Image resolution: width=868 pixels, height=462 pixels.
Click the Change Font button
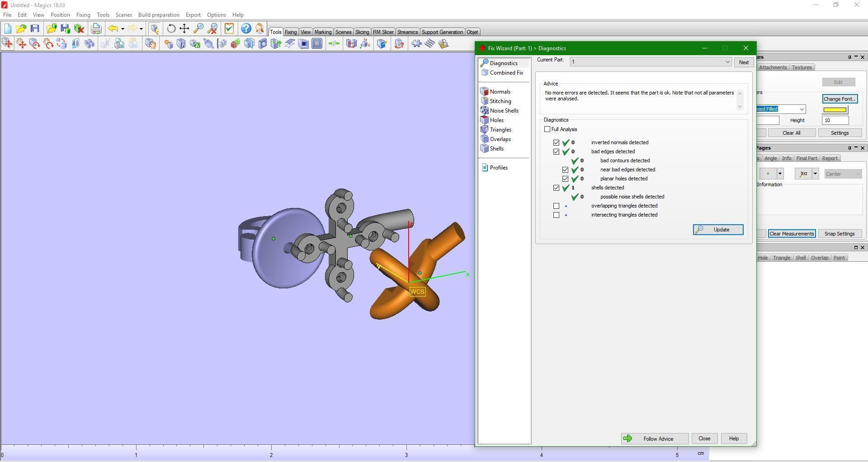tap(840, 99)
